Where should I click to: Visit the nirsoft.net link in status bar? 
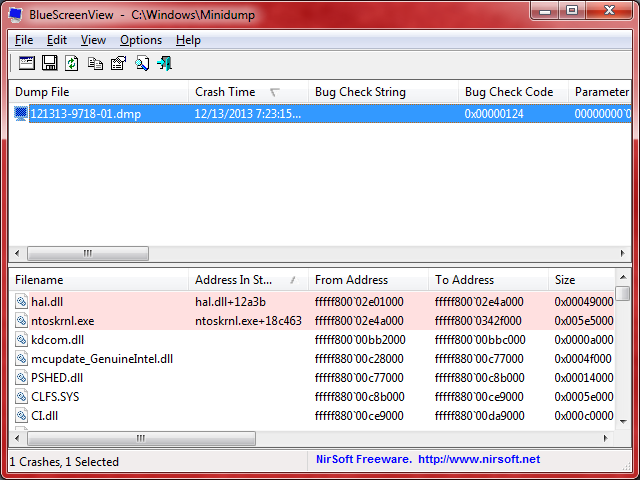click(478, 460)
